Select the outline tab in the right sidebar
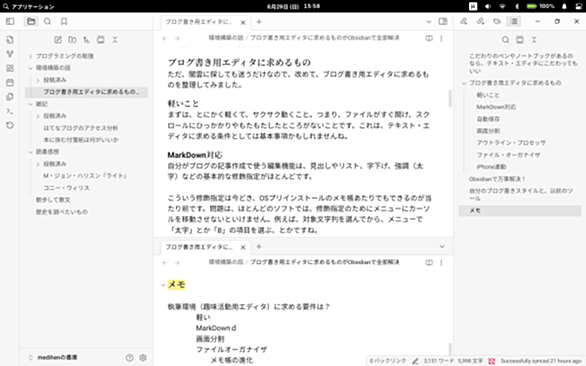586x366 pixels. pyautogui.click(x=514, y=21)
